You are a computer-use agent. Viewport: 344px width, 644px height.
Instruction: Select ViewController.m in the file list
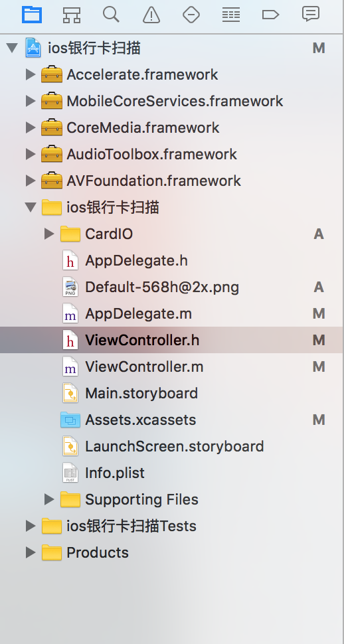click(172, 366)
